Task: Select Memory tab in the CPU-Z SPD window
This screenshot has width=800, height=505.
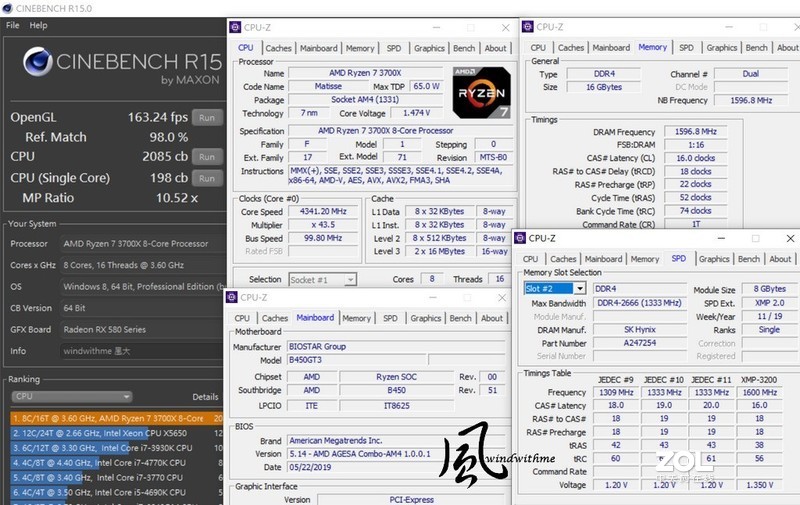Action: point(644,259)
